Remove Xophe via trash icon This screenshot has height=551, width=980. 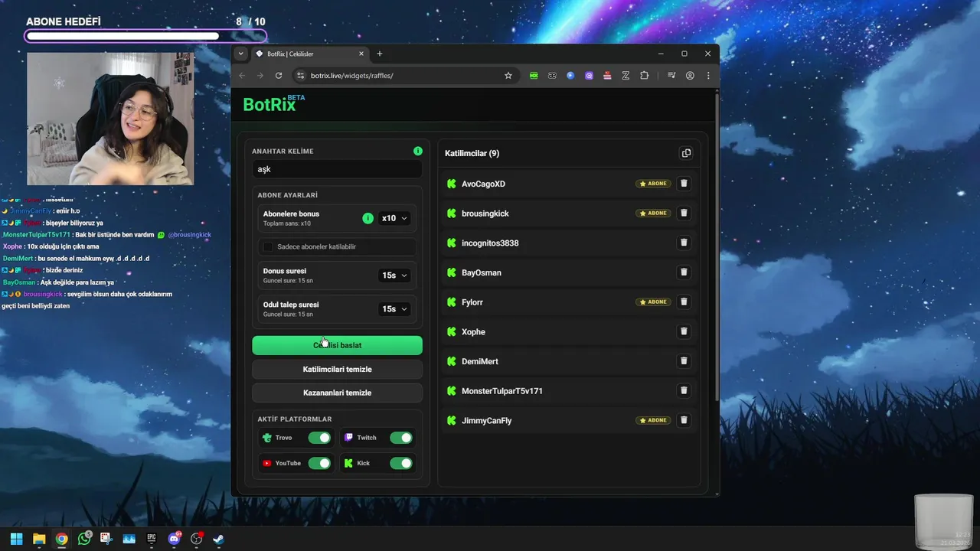click(684, 331)
